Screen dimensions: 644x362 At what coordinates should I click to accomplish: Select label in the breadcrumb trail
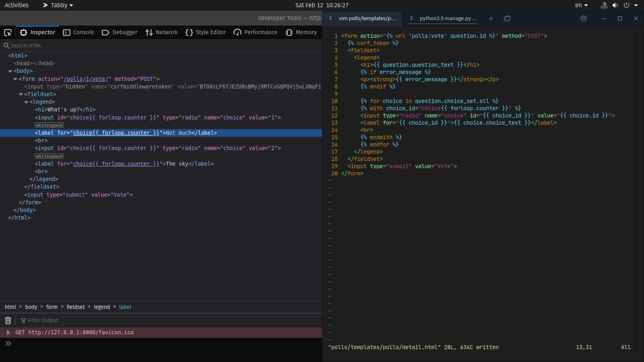tap(125, 307)
